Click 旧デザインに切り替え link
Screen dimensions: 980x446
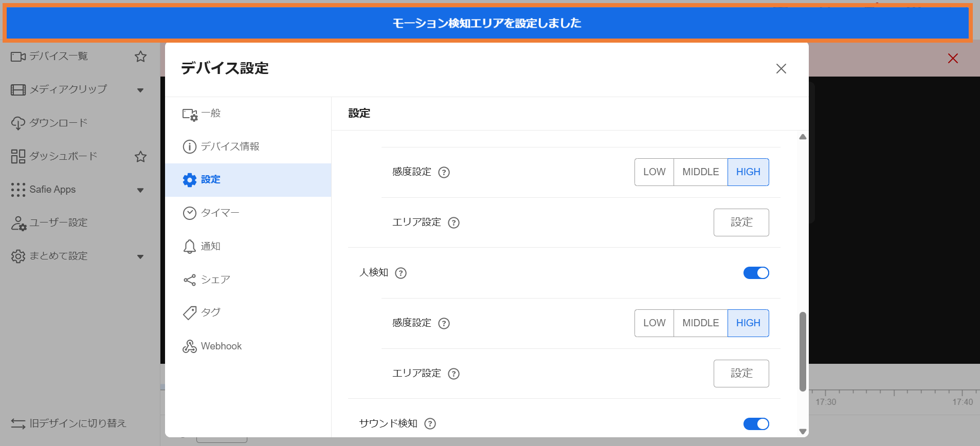[x=78, y=423]
